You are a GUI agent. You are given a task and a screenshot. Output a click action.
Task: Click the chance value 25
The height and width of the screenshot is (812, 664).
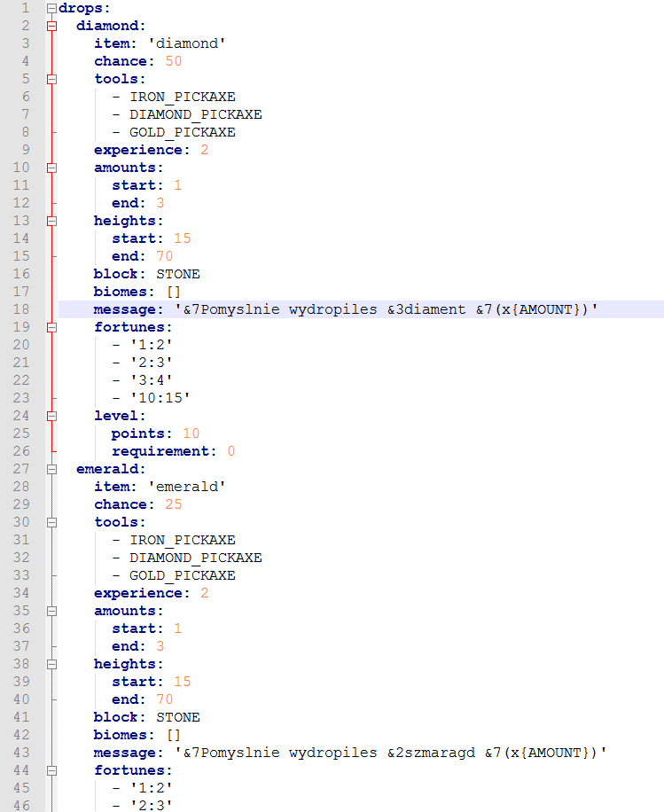[174, 504]
